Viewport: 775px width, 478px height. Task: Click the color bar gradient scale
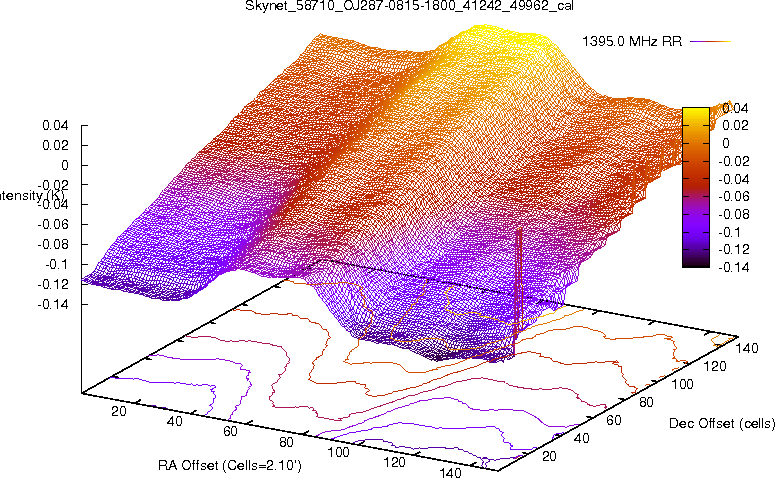pyautogui.click(x=696, y=187)
